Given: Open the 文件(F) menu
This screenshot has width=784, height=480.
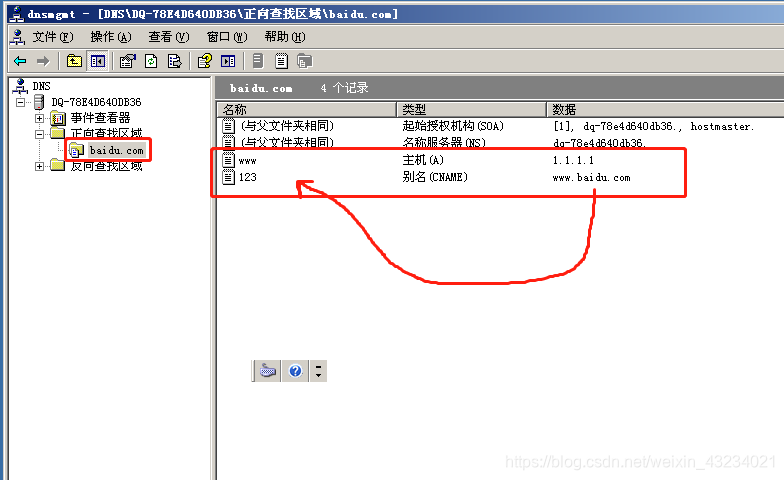Looking at the screenshot, I should click(52, 37).
